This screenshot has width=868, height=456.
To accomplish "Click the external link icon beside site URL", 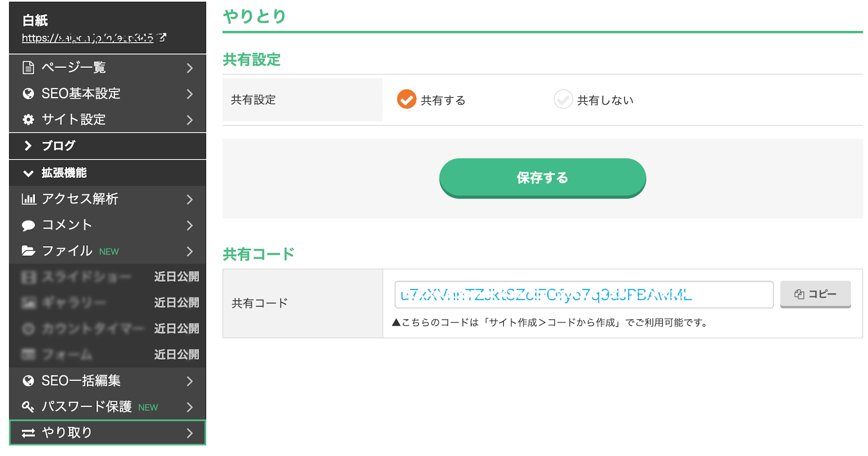I will 162,38.
